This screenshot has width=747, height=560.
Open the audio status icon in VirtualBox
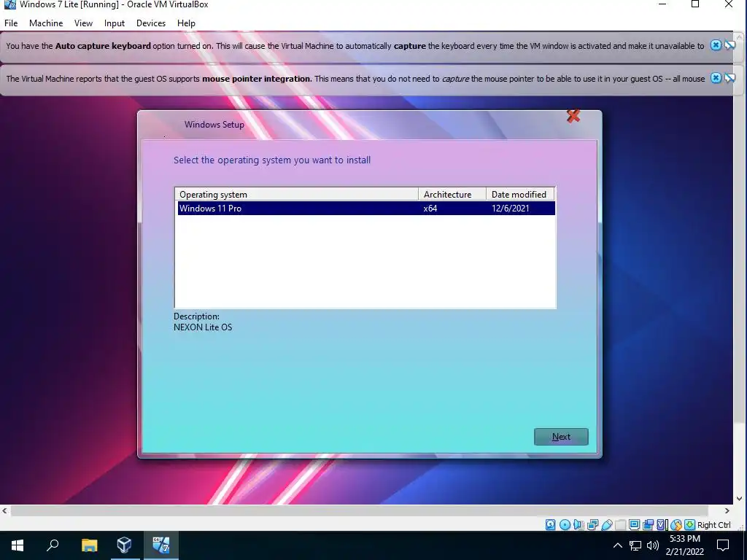pos(578,525)
